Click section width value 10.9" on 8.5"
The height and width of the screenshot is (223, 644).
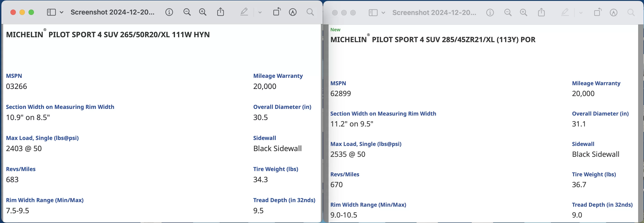click(28, 117)
